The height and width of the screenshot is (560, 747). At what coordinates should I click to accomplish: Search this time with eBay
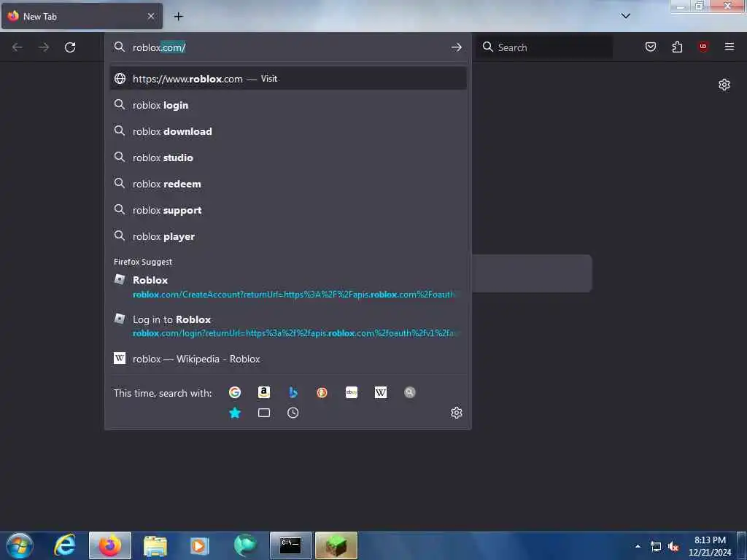[x=352, y=392]
